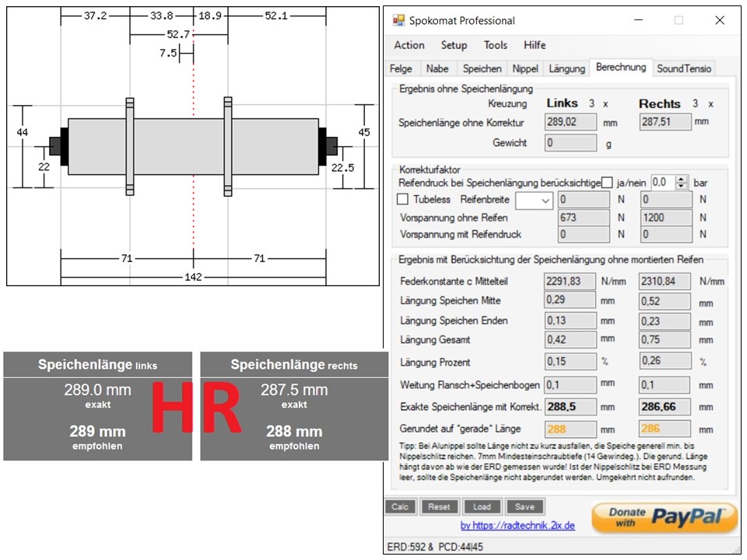Click the right Federkonstante field 2310,84
This screenshot has height=560, width=747.
pos(665,282)
